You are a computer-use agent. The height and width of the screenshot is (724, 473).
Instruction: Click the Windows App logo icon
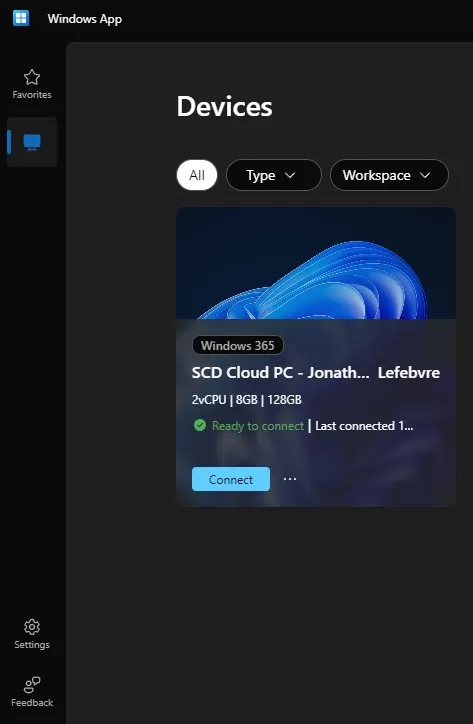[21, 18]
